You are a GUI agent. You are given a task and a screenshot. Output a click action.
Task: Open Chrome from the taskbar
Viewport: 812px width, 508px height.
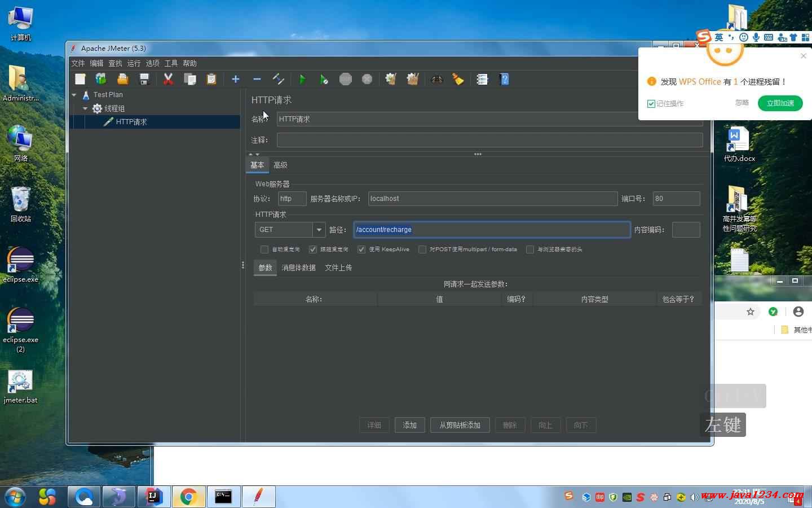pyautogui.click(x=188, y=497)
